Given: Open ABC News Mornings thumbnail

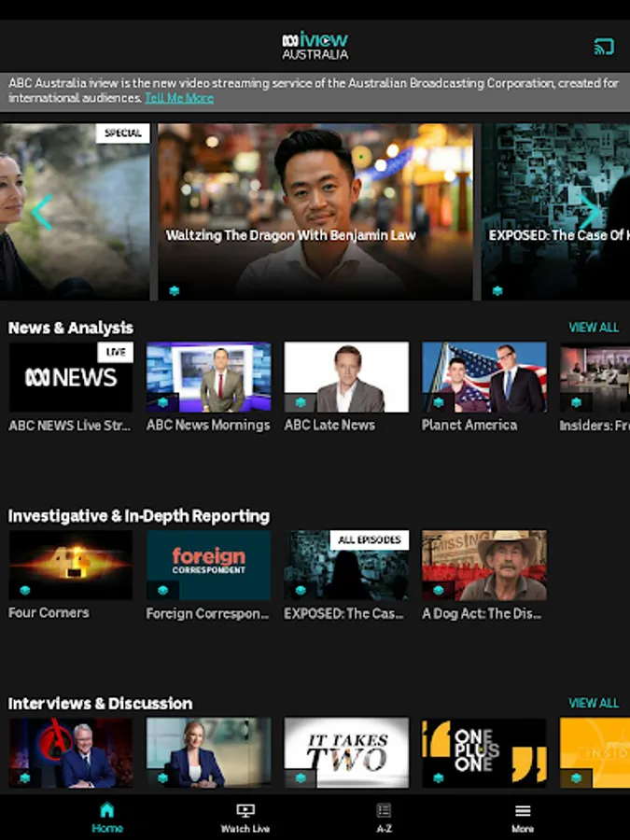Looking at the screenshot, I should coord(208,377).
